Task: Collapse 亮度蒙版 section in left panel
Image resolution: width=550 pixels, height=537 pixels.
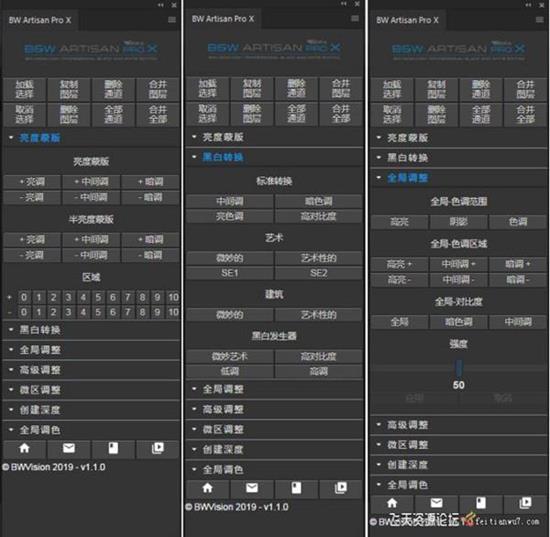Action: (x=91, y=138)
